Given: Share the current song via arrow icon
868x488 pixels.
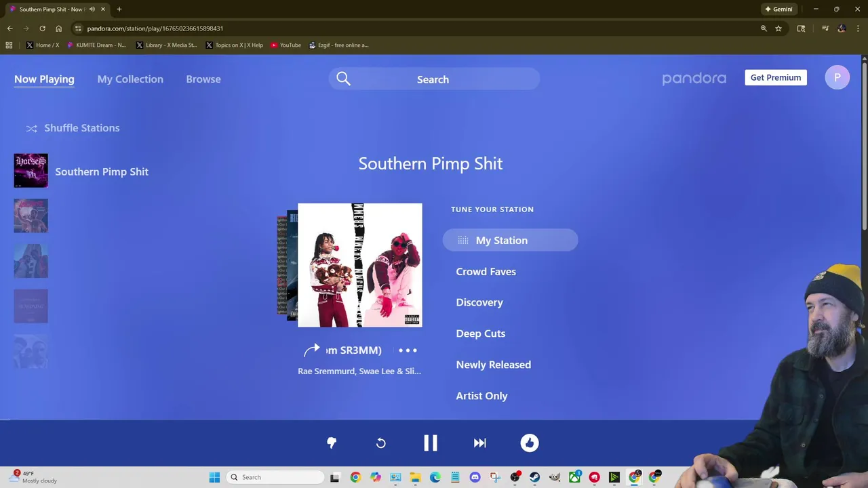Looking at the screenshot, I should (x=312, y=350).
